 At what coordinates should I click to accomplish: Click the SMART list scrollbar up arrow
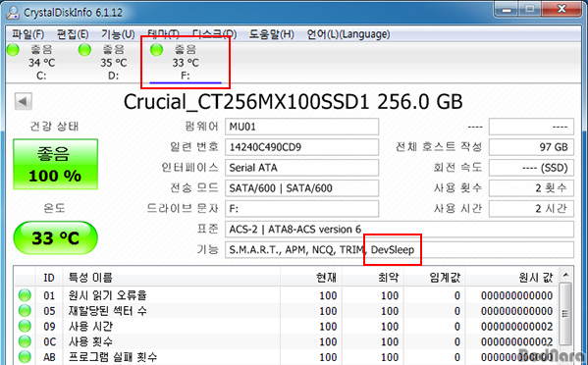coord(565,276)
